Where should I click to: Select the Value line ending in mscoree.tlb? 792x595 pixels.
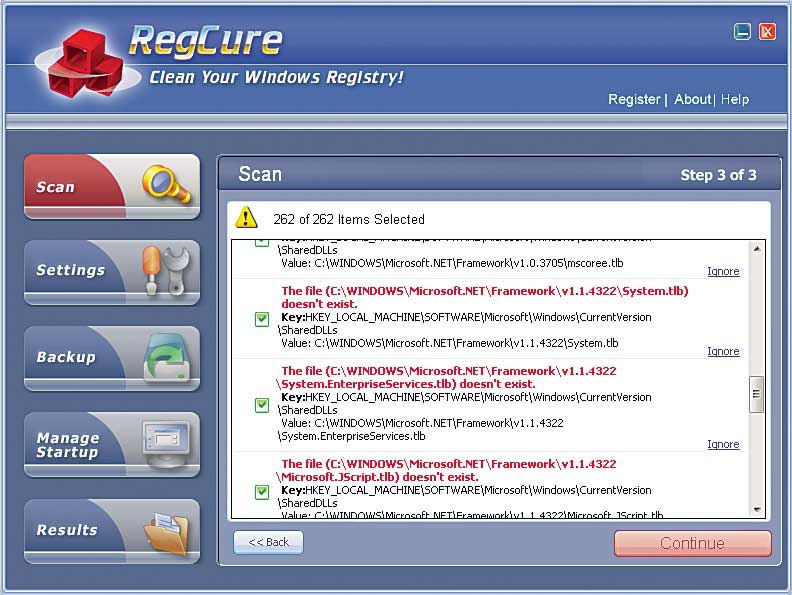pyautogui.click(x=452, y=263)
